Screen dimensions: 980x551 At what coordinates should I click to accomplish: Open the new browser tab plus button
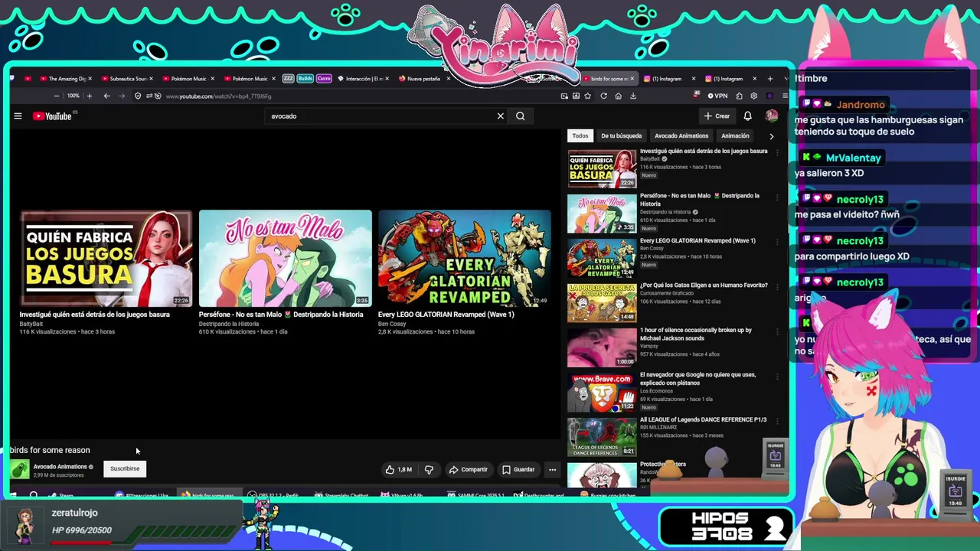(x=769, y=78)
